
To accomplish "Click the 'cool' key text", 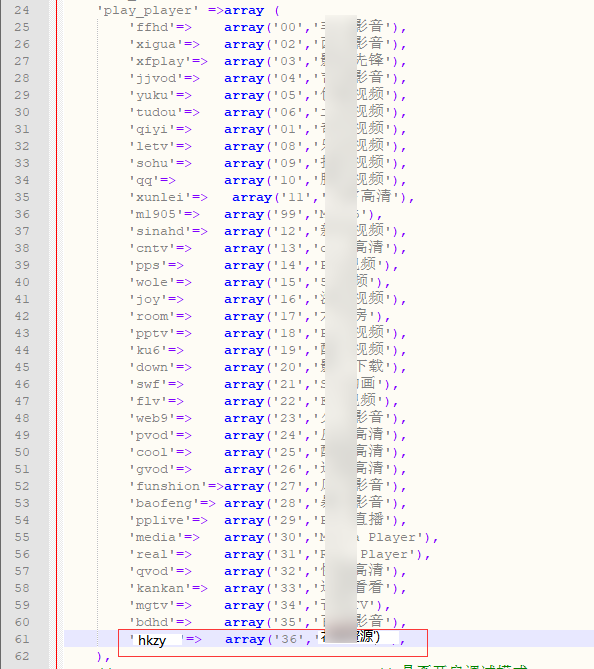I will (x=152, y=453).
